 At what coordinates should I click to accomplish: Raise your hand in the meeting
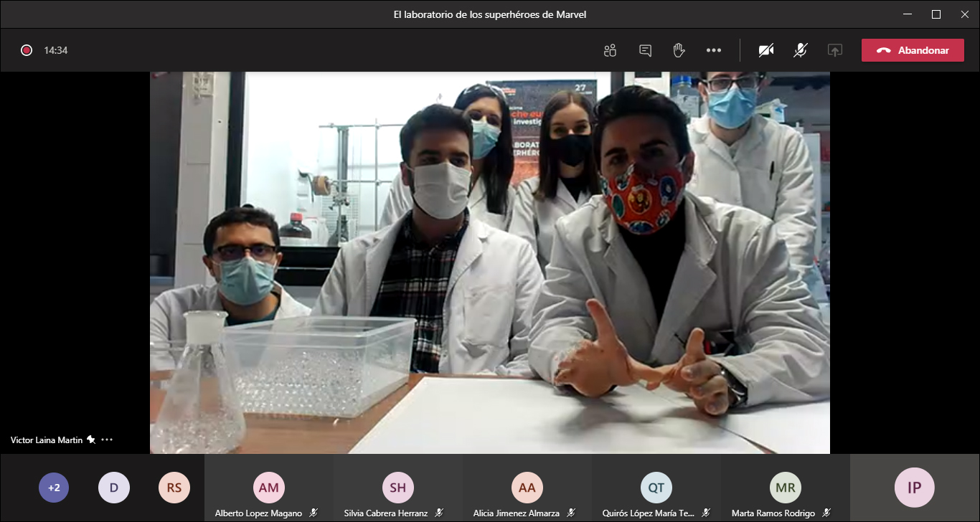tap(679, 50)
